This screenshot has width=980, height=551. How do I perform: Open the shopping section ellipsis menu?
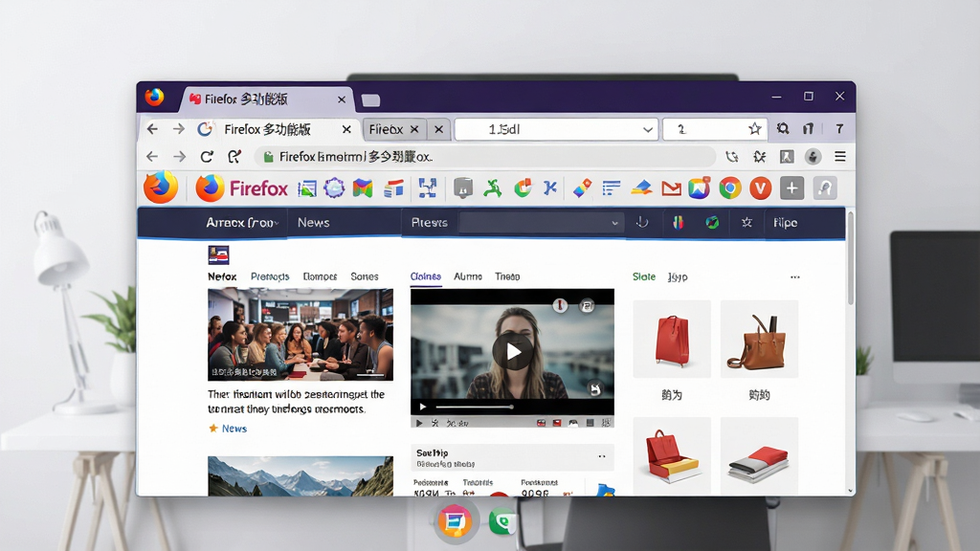pos(794,276)
